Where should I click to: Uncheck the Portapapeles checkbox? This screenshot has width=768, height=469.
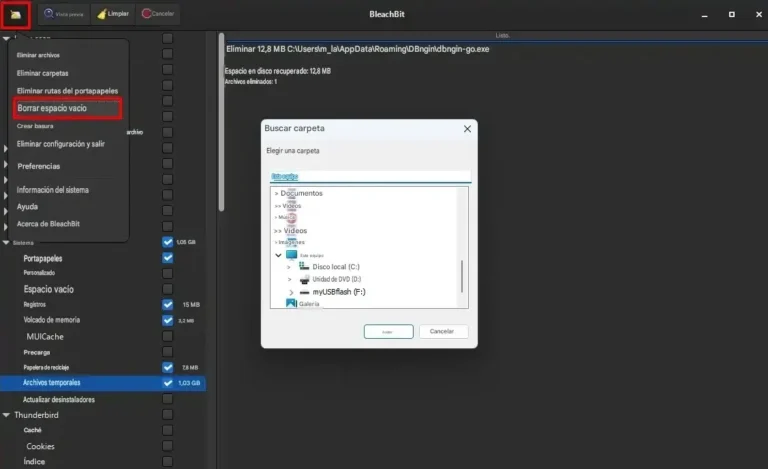pos(168,258)
